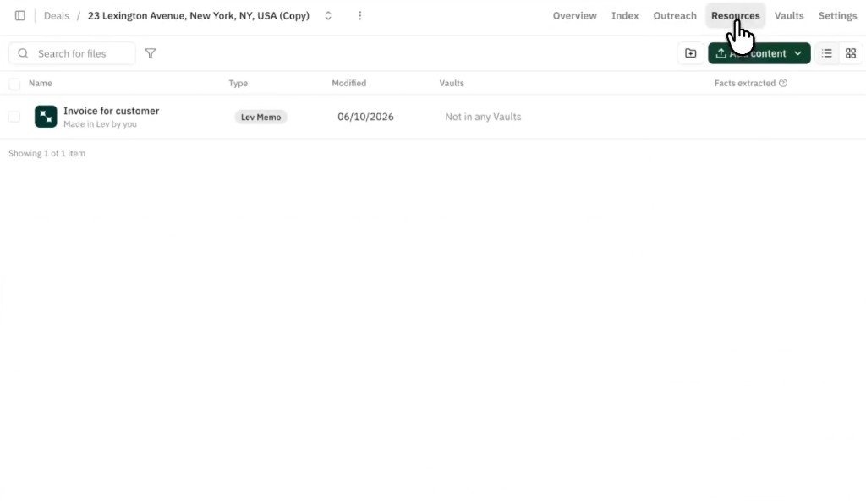Click the Not in any Vaults cell

tap(483, 117)
